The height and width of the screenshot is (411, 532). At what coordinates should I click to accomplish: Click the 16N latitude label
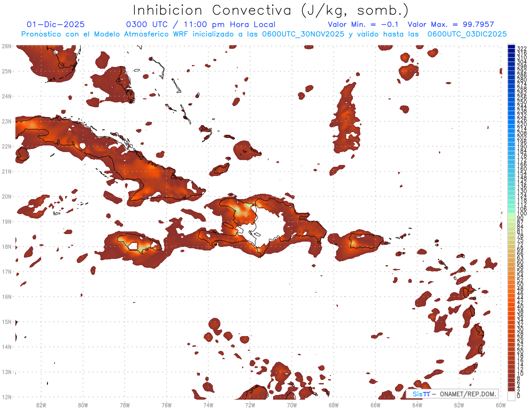click(6, 297)
